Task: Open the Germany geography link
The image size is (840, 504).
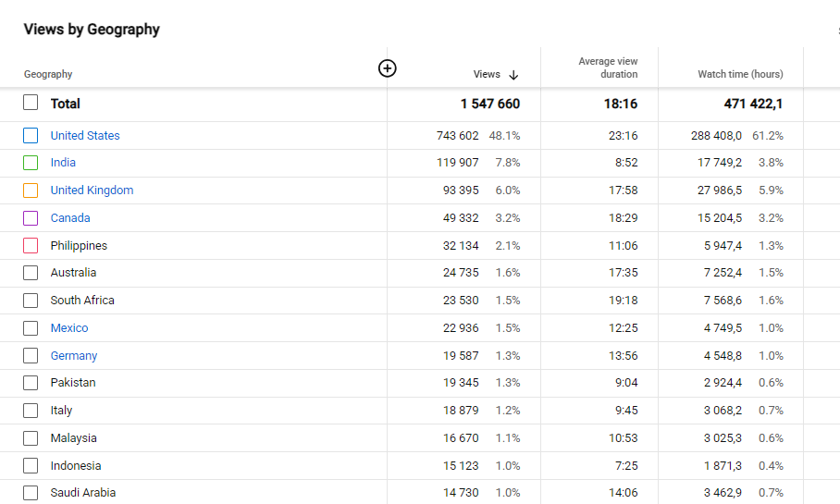Action: tap(74, 356)
